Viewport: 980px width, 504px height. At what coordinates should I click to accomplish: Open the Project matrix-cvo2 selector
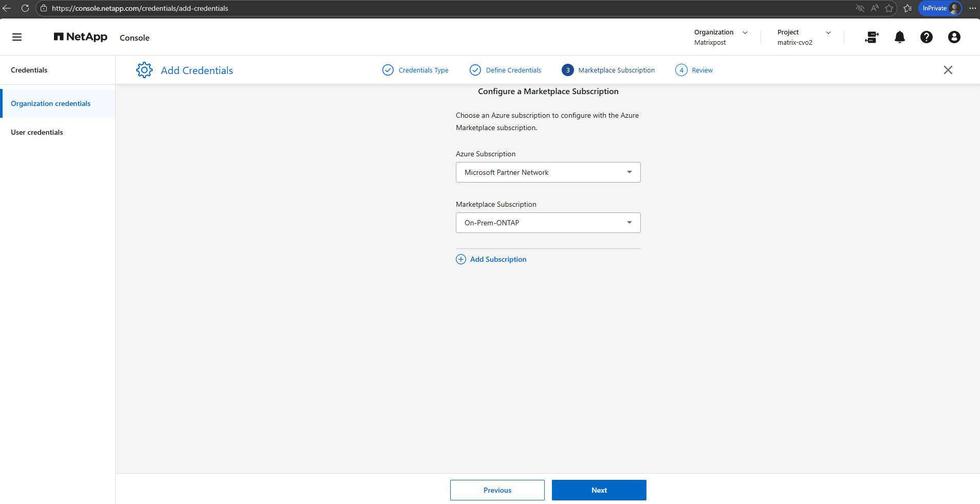[x=804, y=37]
